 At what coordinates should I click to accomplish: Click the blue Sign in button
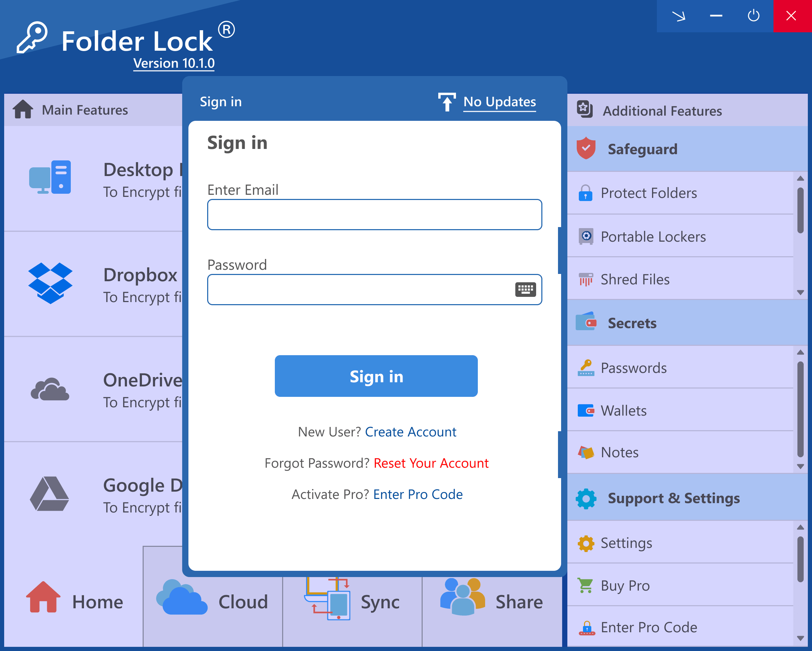(x=376, y=376)
